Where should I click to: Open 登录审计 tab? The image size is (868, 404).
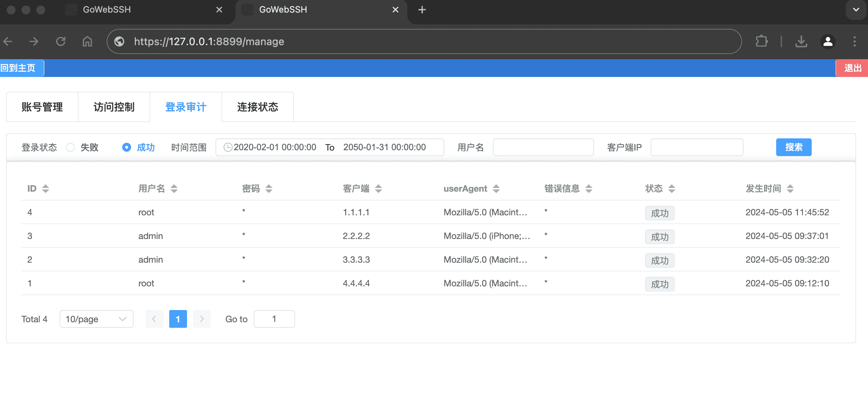186,107
